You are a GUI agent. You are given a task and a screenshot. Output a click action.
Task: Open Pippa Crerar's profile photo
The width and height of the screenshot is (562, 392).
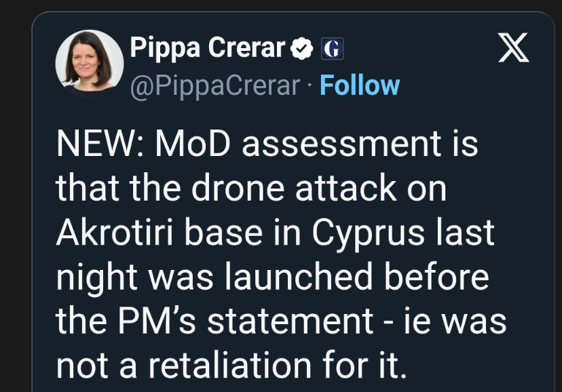(x=90, y=64)
